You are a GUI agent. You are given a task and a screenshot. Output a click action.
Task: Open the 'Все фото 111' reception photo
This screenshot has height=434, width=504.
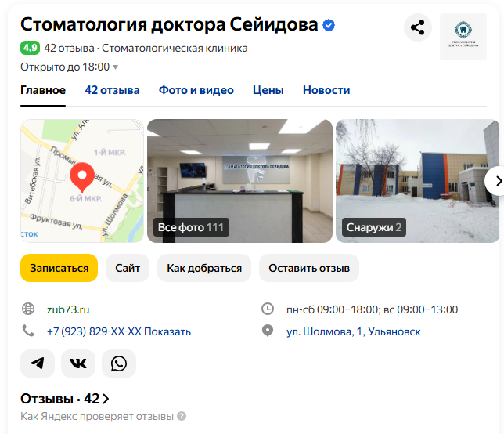tap(239, 181)
